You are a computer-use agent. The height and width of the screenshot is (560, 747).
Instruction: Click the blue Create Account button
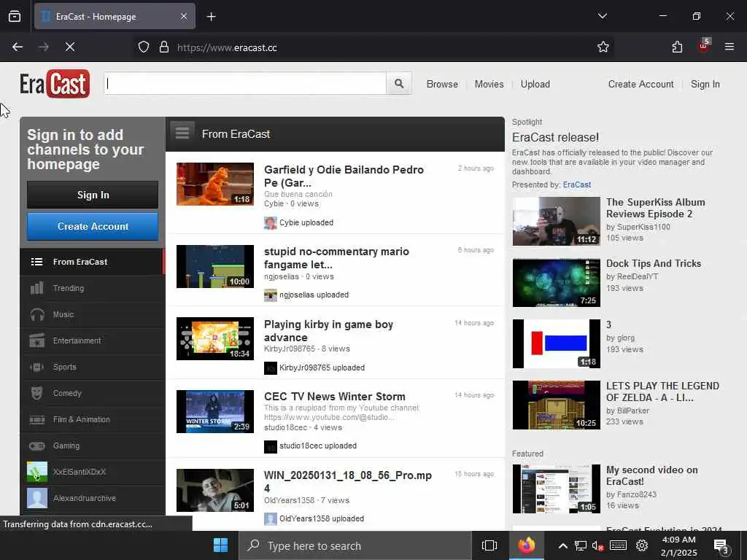tap(93, 226)
